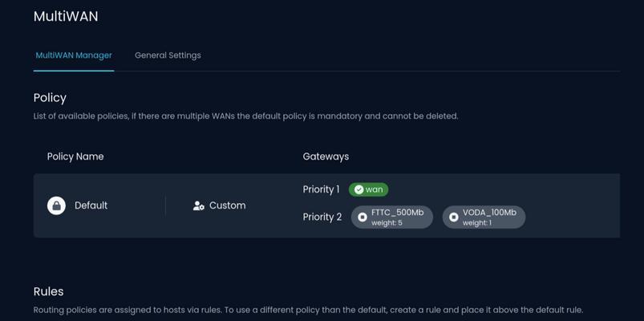Open the MultiWAN Manager tab

(x=74, y=55)
